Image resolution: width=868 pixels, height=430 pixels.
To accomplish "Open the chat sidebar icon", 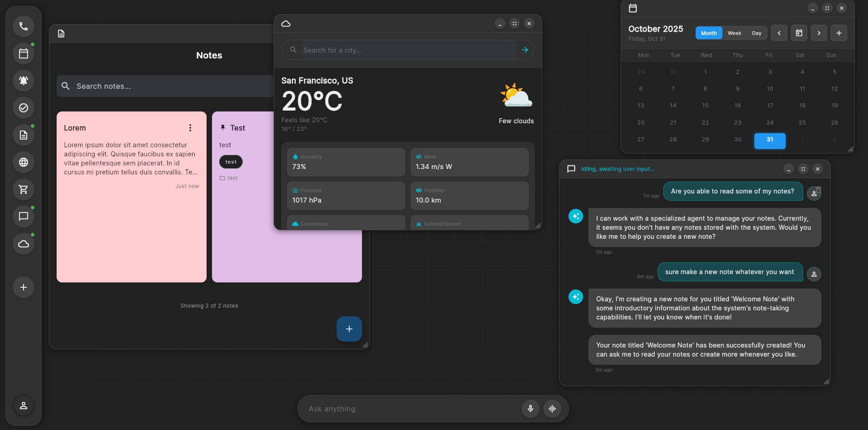I will 24,217.
